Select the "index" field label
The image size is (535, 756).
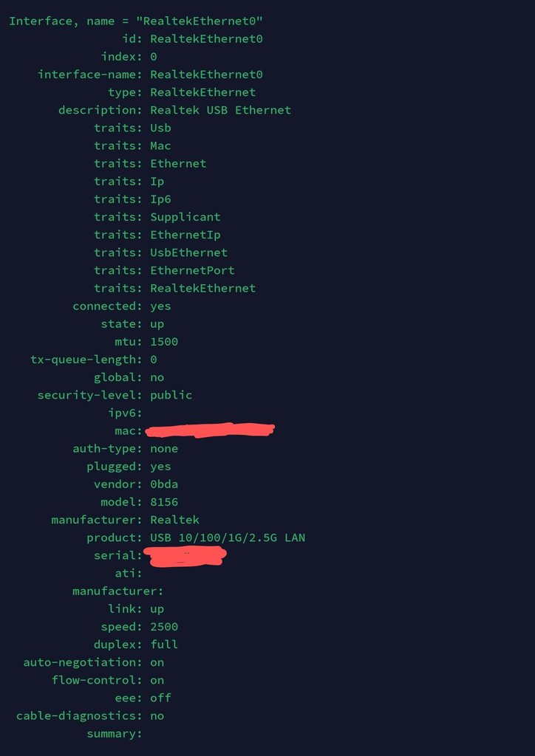coord(121,57)
